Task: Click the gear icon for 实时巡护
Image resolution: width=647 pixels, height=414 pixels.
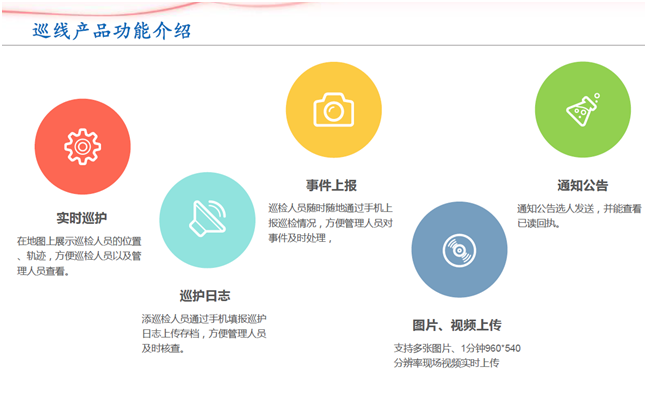Action: [82, 146]
